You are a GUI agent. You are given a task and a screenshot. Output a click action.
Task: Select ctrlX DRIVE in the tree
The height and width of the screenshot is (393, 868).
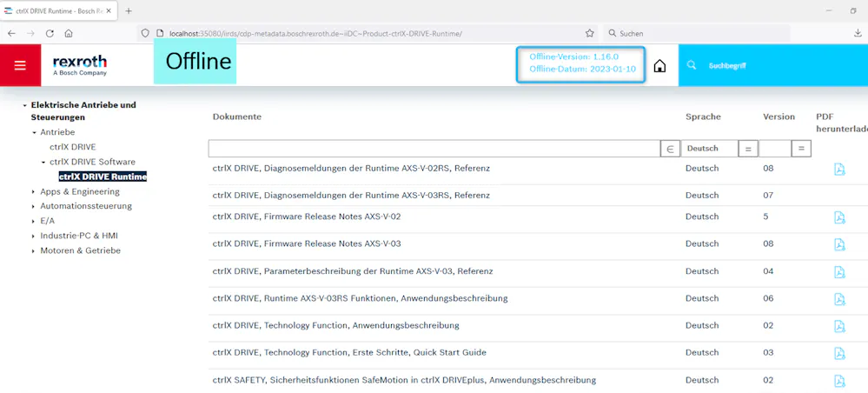[72, 147]
